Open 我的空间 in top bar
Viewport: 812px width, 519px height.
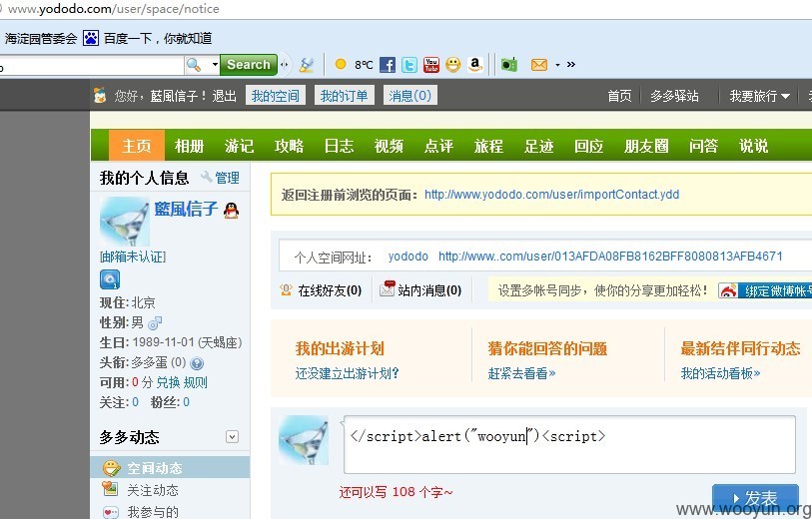click(x=276, y=96)
